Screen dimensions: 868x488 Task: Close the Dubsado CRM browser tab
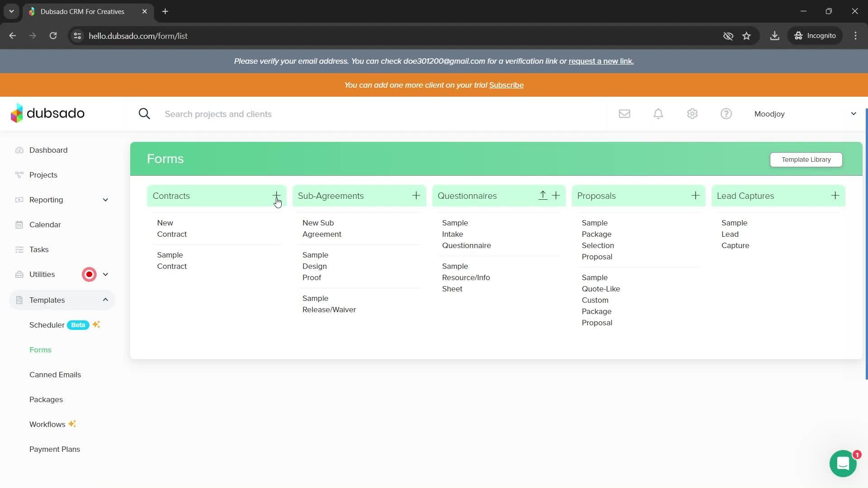145,11
